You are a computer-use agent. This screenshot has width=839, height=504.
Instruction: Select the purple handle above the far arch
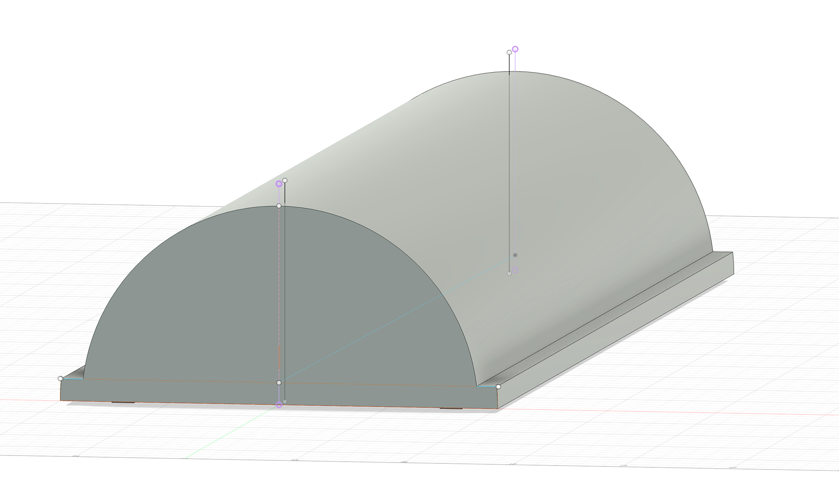click(515, 49)
